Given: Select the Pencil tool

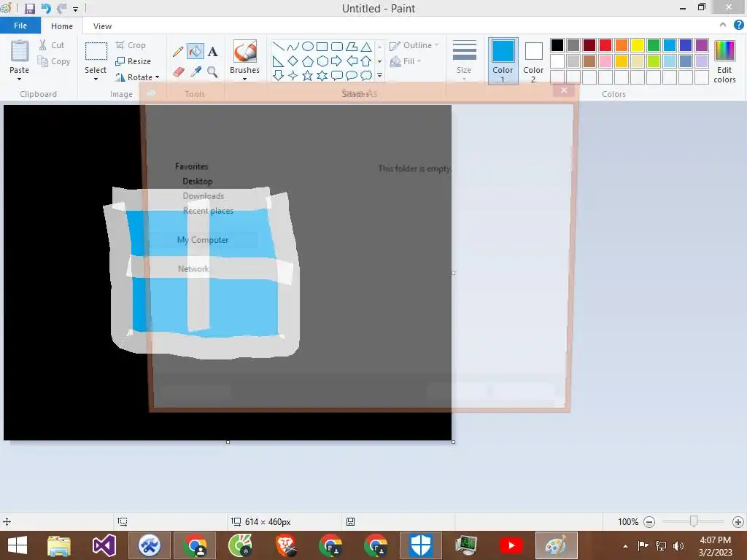Looking at the screenshot, I should (x=178, y=52).
